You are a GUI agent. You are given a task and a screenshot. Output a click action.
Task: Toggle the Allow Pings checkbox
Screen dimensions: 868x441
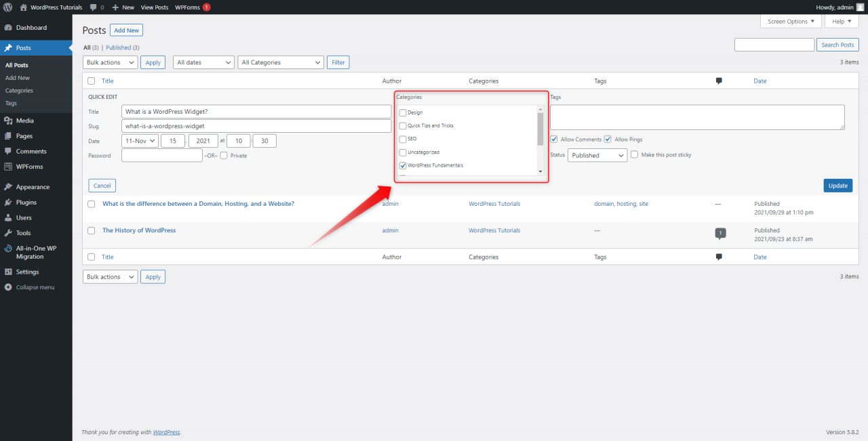608,140
